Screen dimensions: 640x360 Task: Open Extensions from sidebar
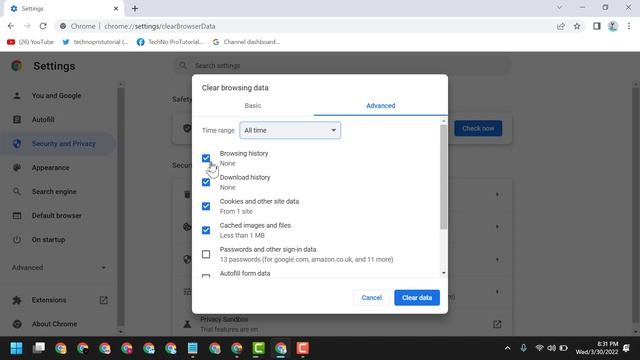tap(49, 300)
